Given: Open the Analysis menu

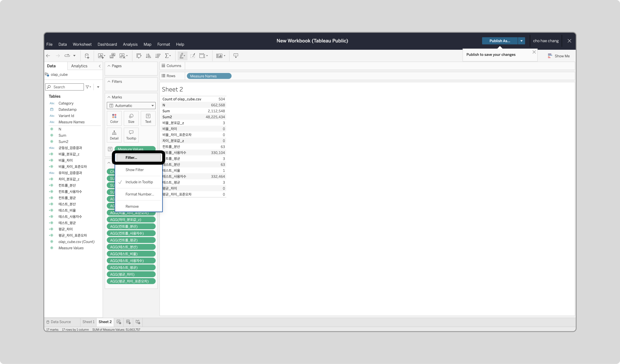Looking at the screenshot, I should (130, 44).
